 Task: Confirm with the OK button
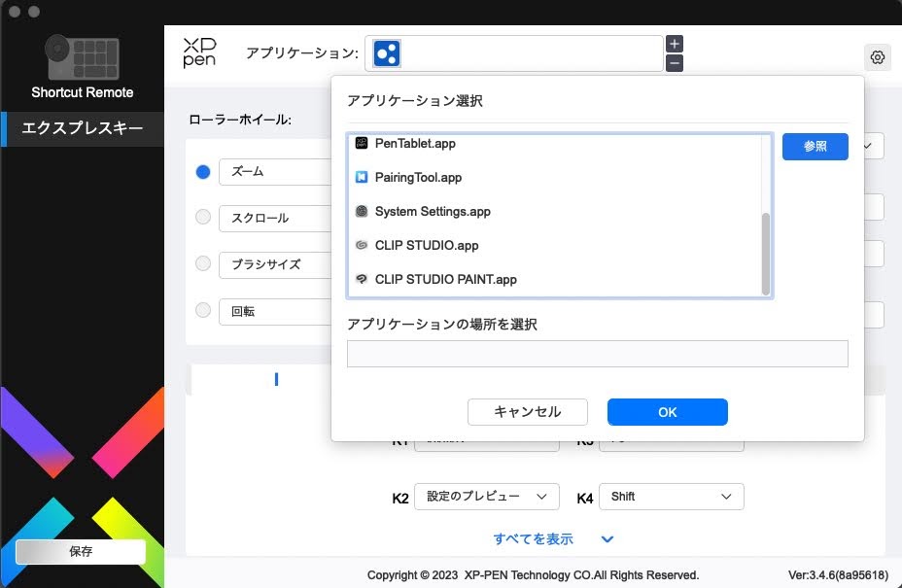(x=668, y=412)
